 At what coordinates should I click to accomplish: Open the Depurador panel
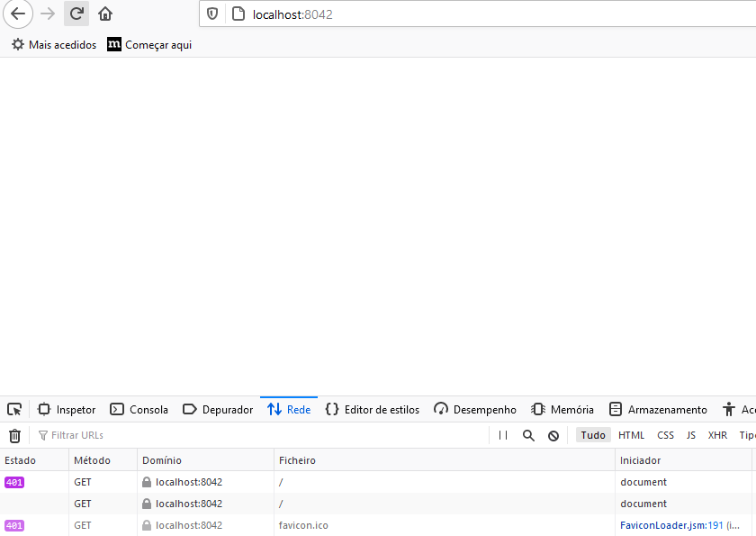[218, 409]
